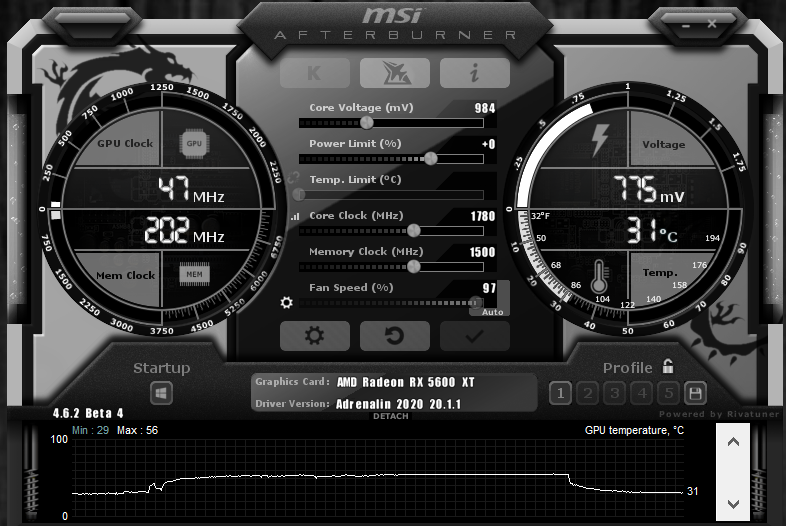Image resolution: width=786 pixels, height=526 pixels.
Task: Open the Kombustor K button
Action: [x=315, y=73]
